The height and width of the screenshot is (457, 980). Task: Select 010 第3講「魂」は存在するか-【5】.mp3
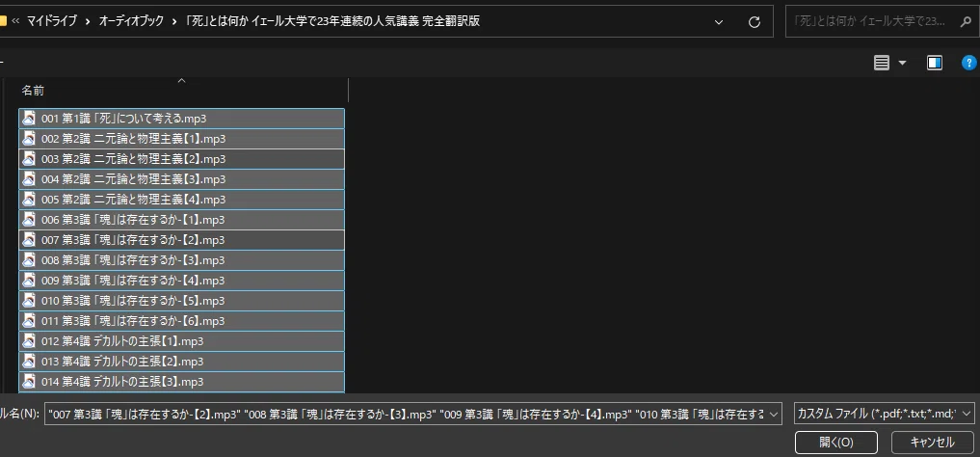(x=181, y=300)
